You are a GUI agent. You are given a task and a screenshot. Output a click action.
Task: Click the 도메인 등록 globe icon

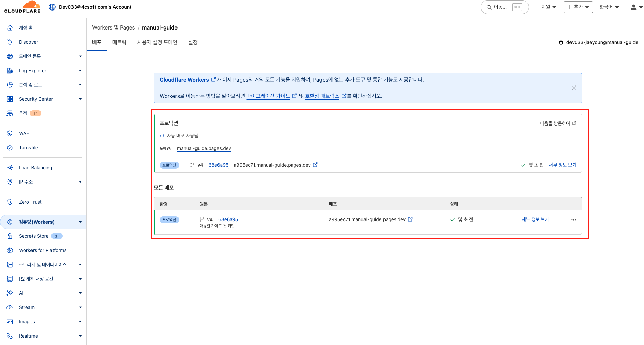click(x=10, y=56)
